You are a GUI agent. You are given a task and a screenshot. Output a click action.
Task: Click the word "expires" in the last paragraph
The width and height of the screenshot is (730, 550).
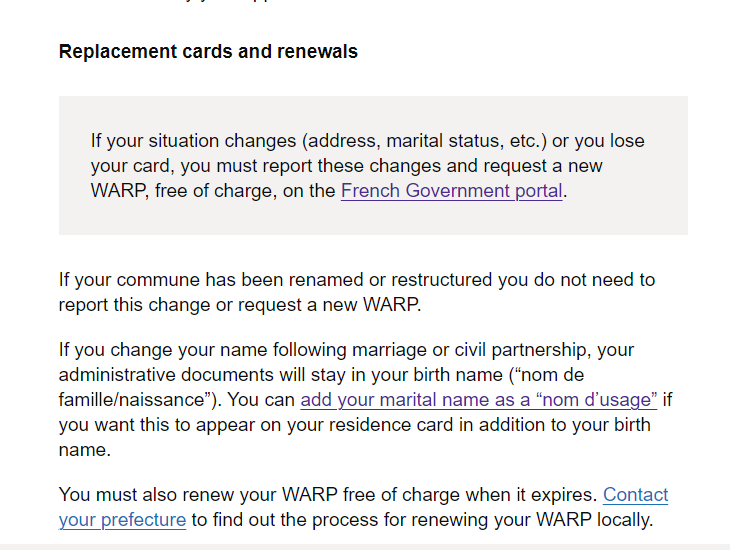[x=564, y=495]
